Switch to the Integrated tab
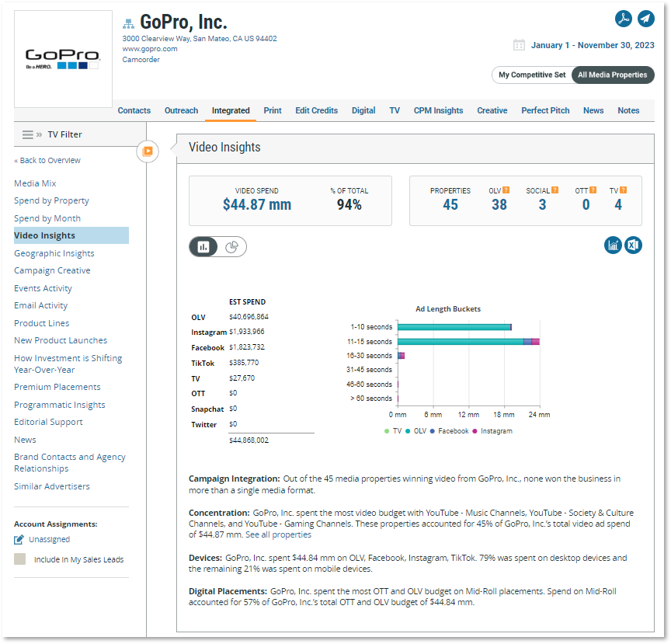This screenshot has width=671, height=644. coord(231,110)
